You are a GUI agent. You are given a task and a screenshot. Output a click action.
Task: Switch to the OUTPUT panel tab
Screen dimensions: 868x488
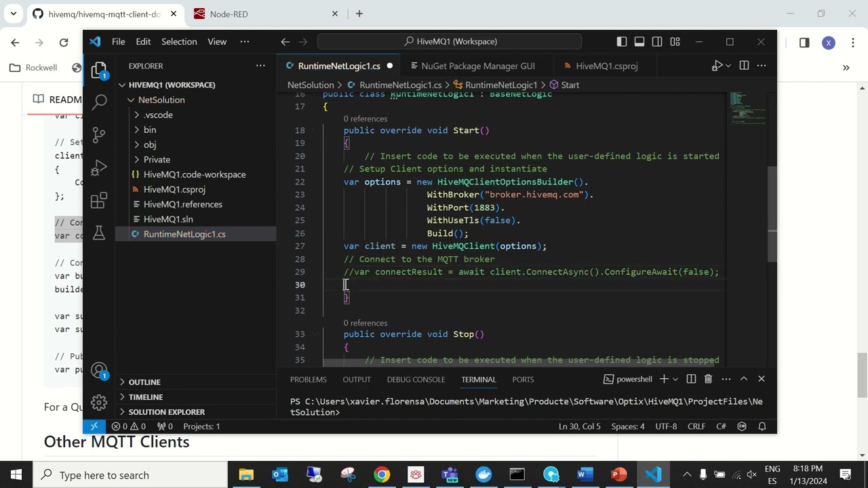coord(357,380)
